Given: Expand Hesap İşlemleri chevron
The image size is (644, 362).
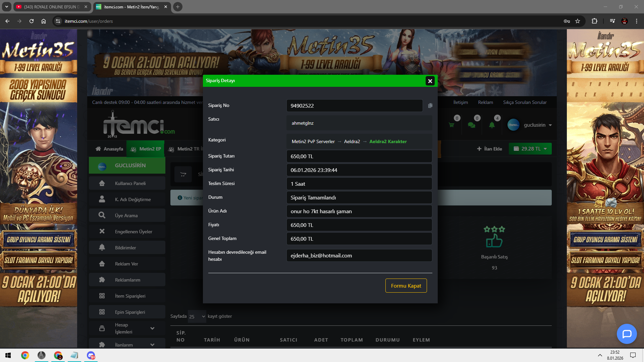Looking at the screenshot, I should coord(152,328).
